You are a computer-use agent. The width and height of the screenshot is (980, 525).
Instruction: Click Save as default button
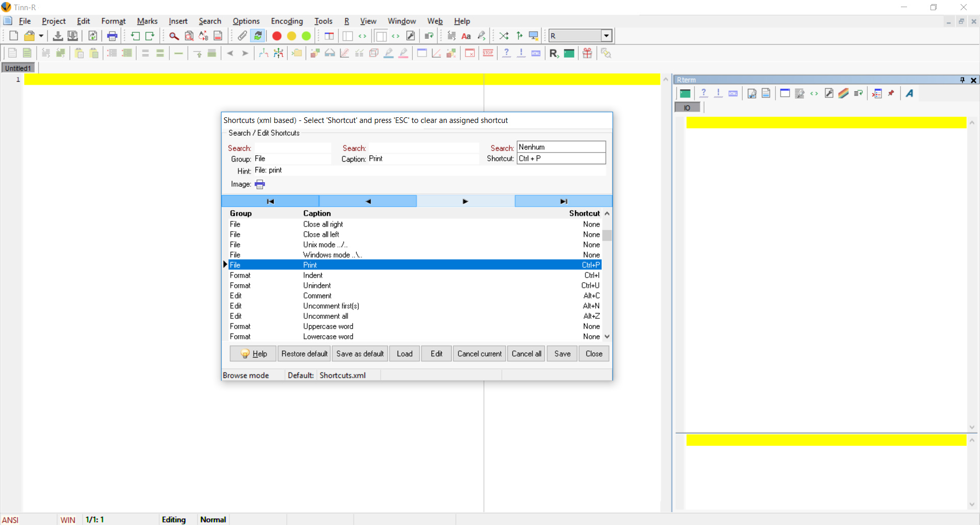(x=360, y=354)
